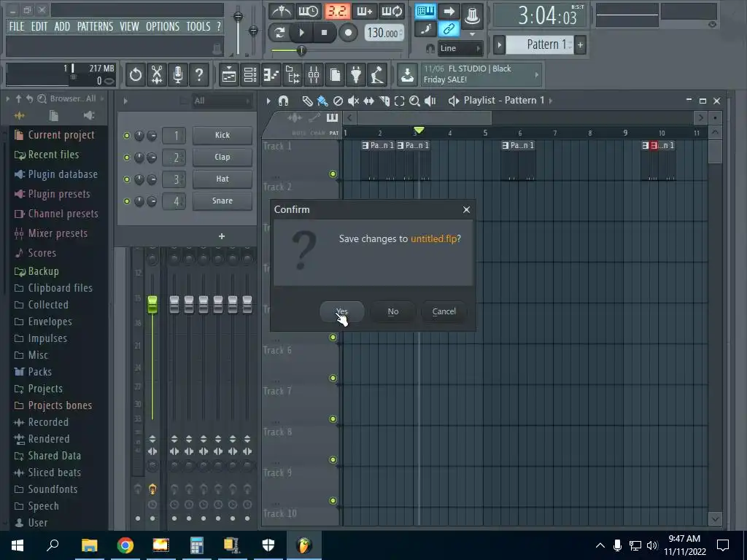Select the Mute tool in Playlist toolbar

click(353, 101)
